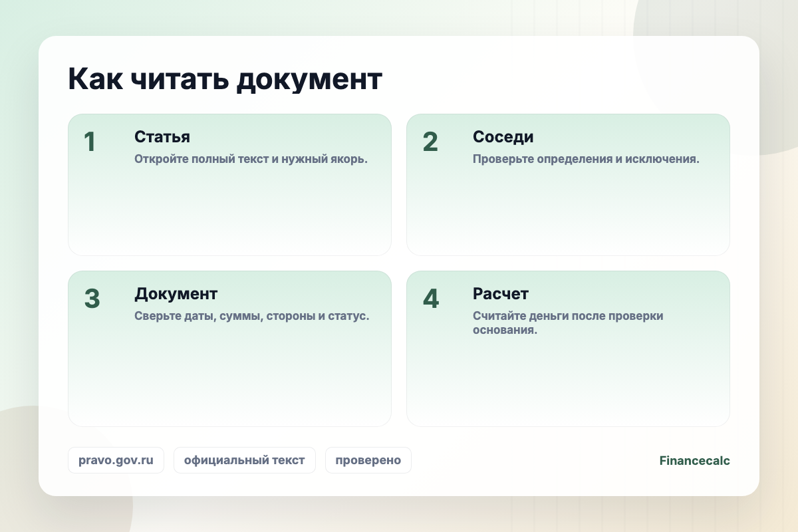The width and height of the screenshot is (798, 532).
Task: Click text Сверьте даты, суммы, стороны и статус
Action: click(x=252, y=317)
